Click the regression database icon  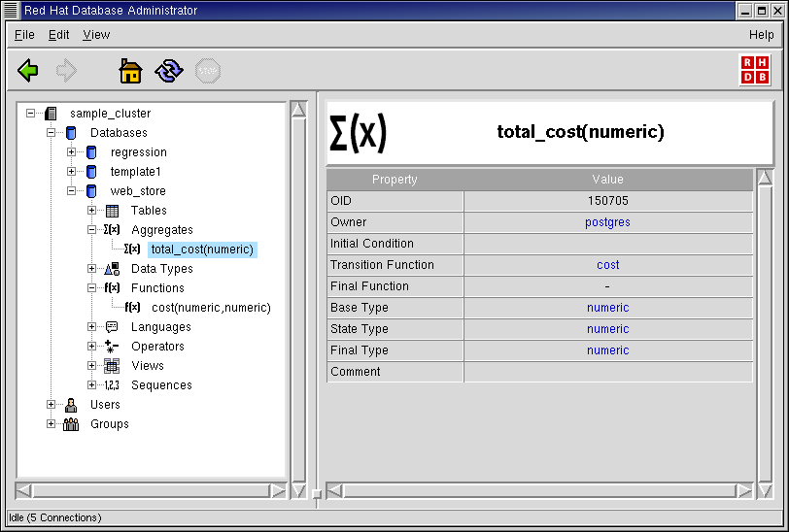click(91, 151)
